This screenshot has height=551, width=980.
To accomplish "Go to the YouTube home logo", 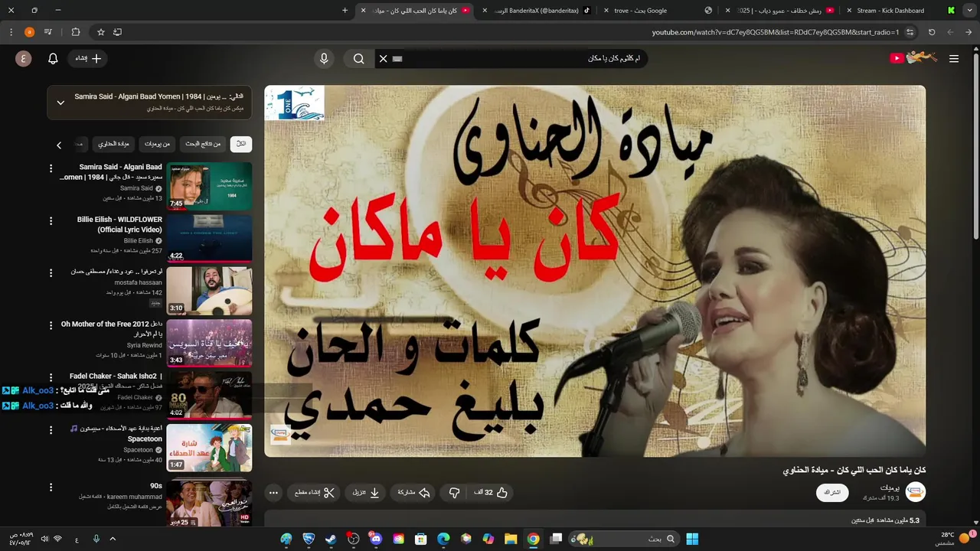I will coord(913,58).
